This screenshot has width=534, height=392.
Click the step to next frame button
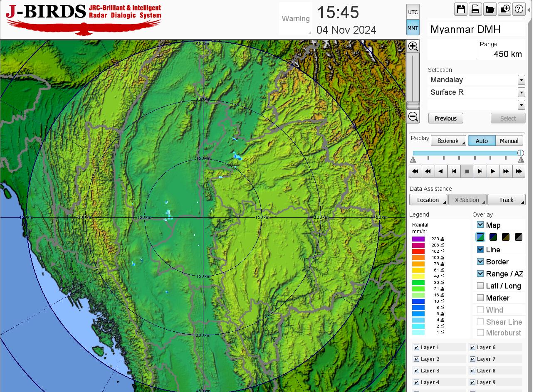[480, 171]
